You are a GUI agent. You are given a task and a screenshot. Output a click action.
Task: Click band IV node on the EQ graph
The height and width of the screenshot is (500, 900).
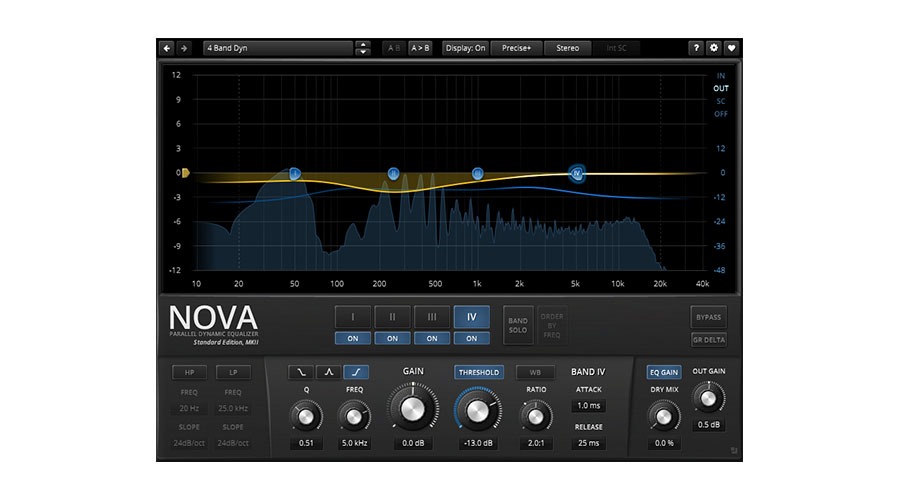point(577,173)
